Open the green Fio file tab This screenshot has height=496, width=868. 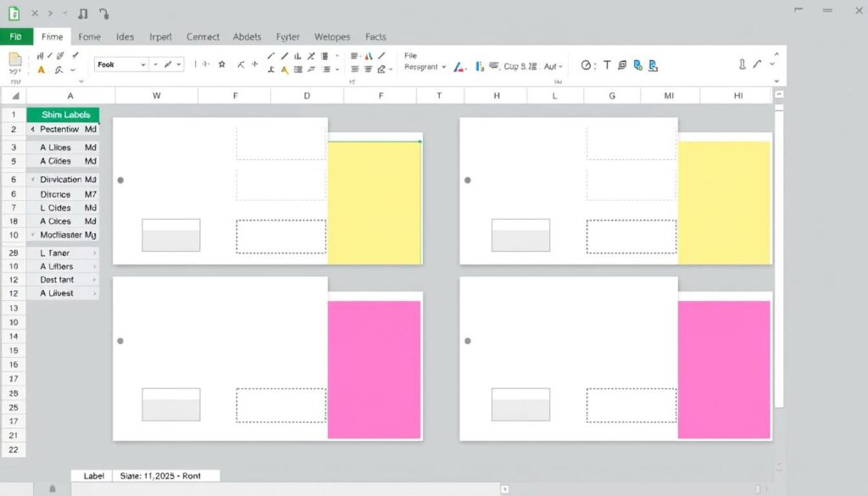coord(15,36)
